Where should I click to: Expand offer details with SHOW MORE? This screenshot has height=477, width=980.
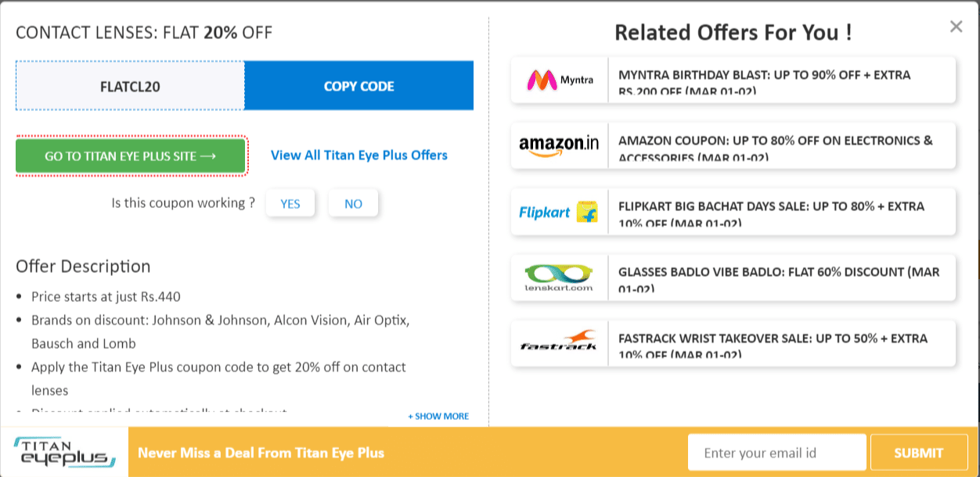pos(437,416)
